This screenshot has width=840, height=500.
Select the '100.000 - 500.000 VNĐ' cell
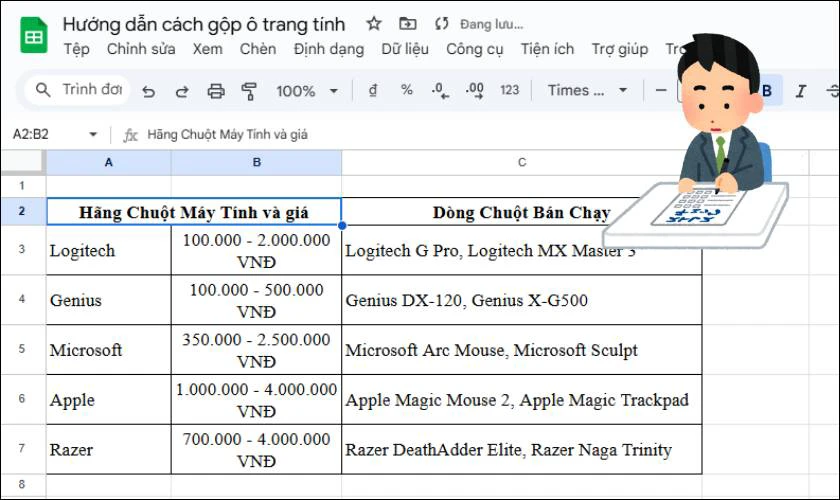pyautogui.click(x=257, y=300)
